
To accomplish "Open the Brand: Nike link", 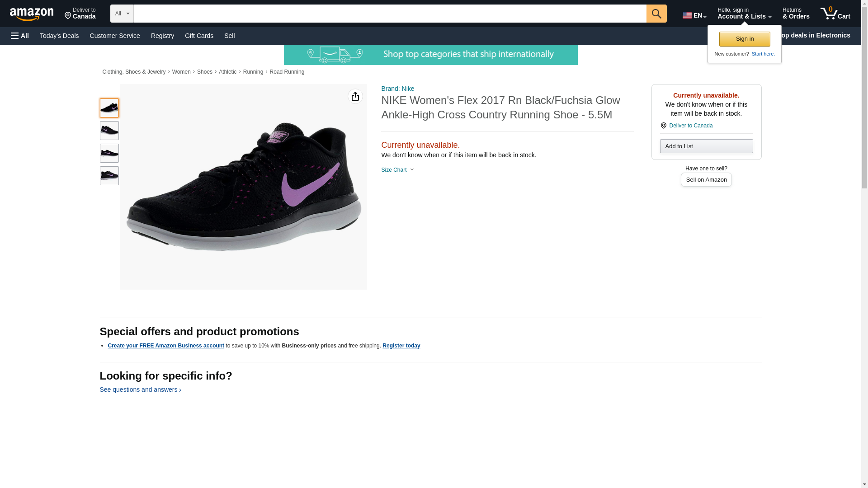I will (x=397, y=89).
